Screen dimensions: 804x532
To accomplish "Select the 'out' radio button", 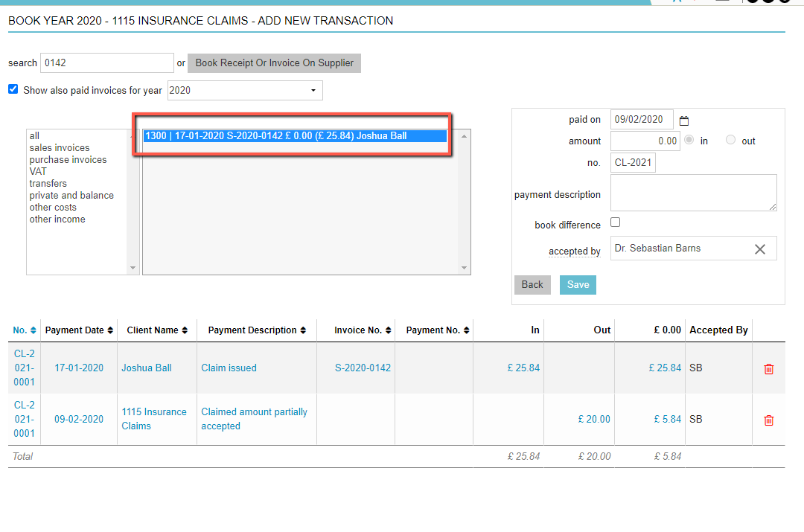I will tap(730, 140).
